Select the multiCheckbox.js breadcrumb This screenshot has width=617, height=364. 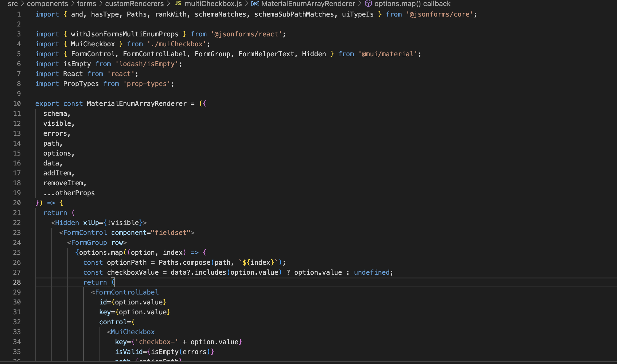tap(213, 4)
